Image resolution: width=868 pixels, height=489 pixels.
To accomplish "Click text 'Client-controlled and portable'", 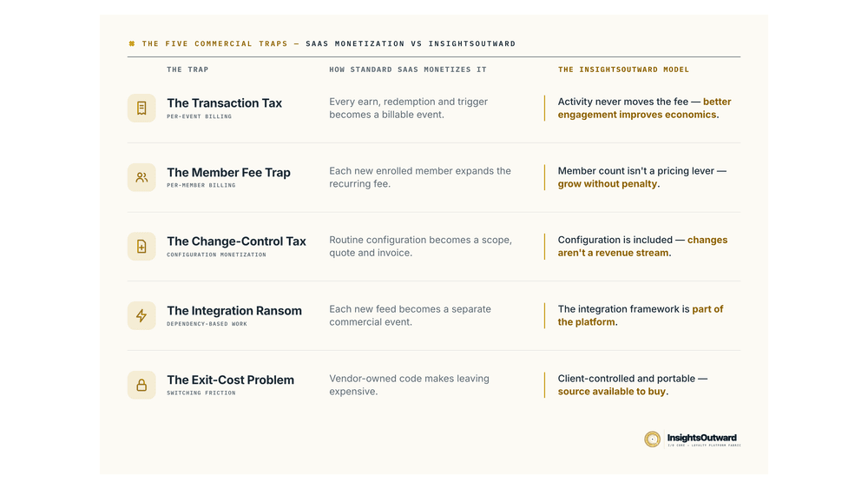I will 626,379.
